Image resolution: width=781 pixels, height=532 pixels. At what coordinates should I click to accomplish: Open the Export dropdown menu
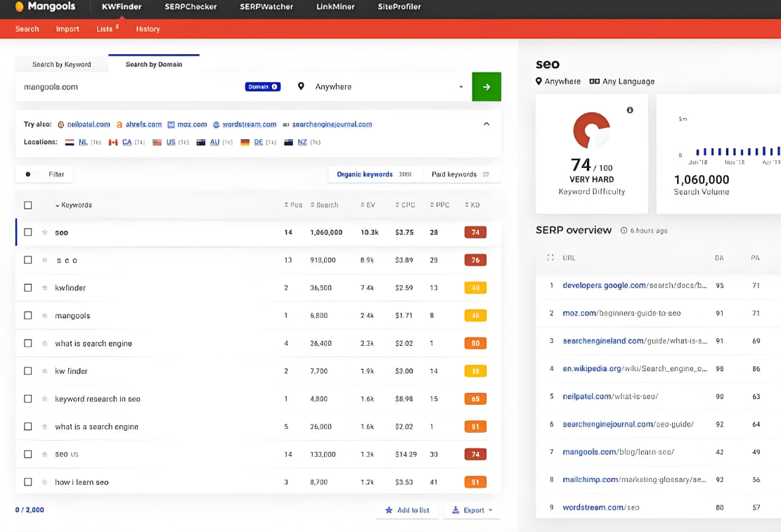[x=472, y=510]
